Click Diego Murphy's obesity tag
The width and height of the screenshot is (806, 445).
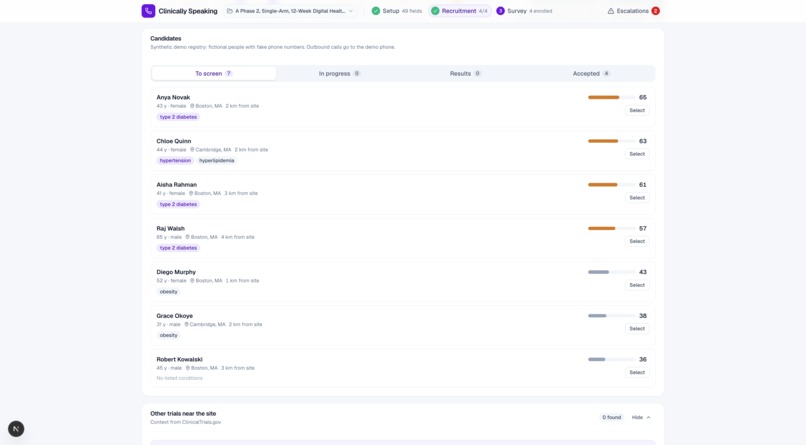coord(169,292)
